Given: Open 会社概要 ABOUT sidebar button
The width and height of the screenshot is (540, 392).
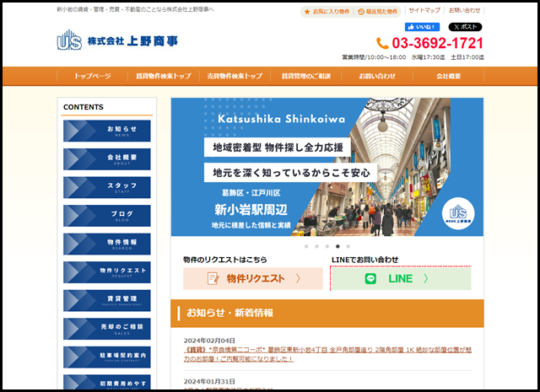Looking at the screenshot, I should pos(107,159).
